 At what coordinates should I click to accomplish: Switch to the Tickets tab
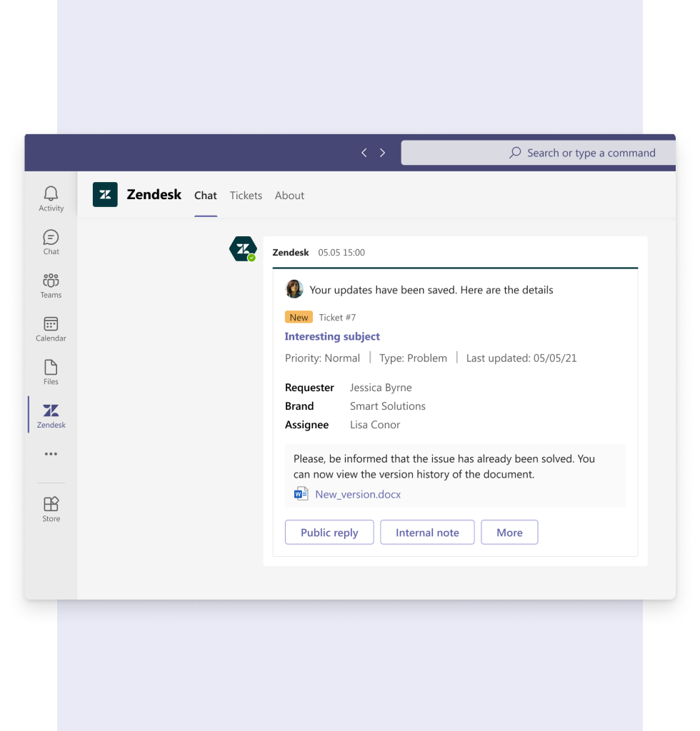coord(246,195)
